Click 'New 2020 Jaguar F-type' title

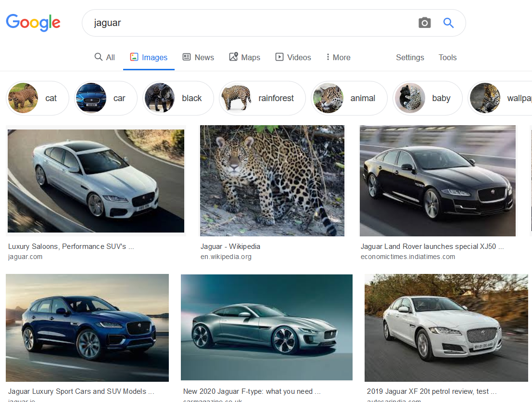click(252, 391)
